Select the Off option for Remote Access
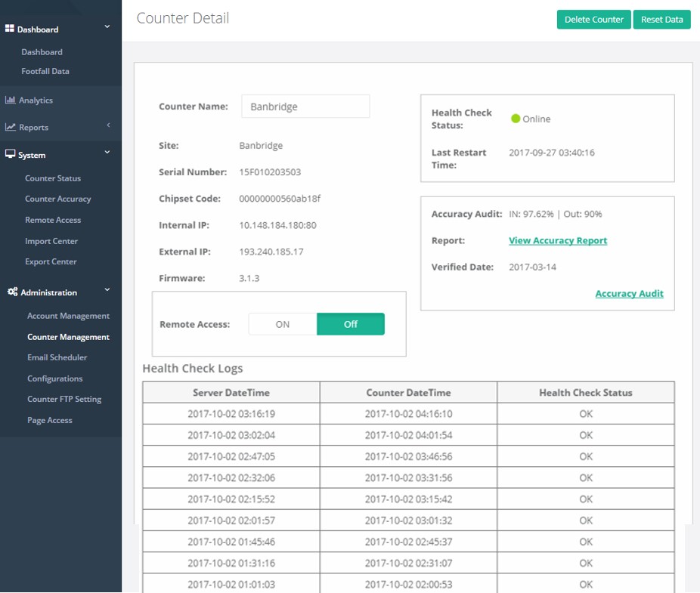The width and height of the screenshot is (700, 593). [x=351, y=324]
